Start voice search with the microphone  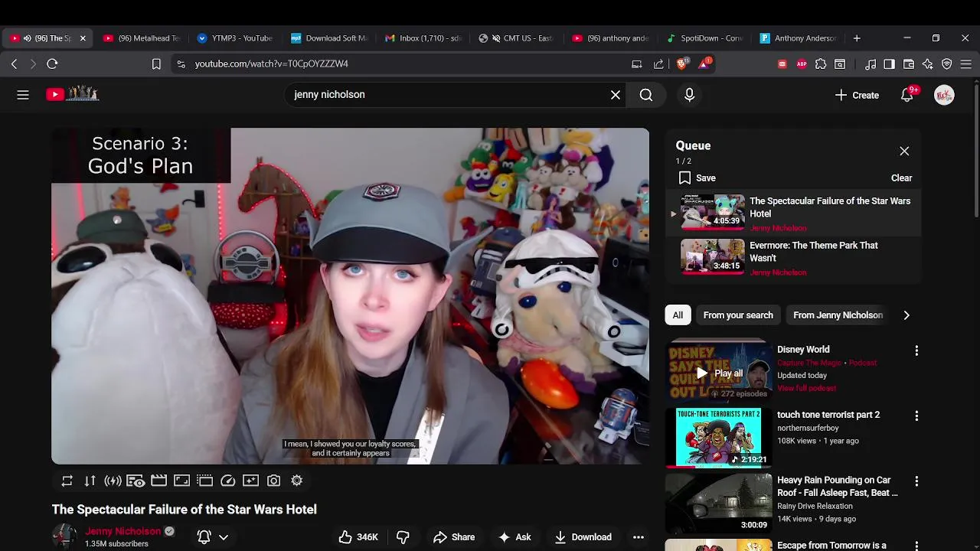click(689, 95)
